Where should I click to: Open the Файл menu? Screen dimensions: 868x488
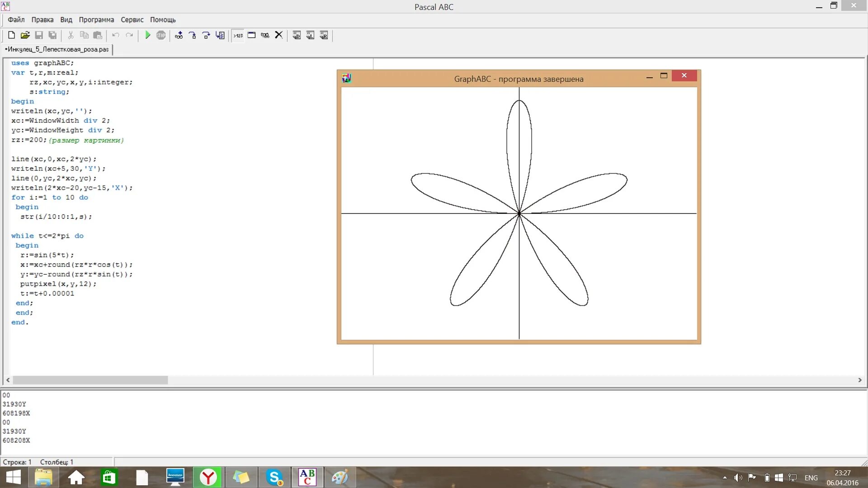pyautogui.click(x=16, y=20)
